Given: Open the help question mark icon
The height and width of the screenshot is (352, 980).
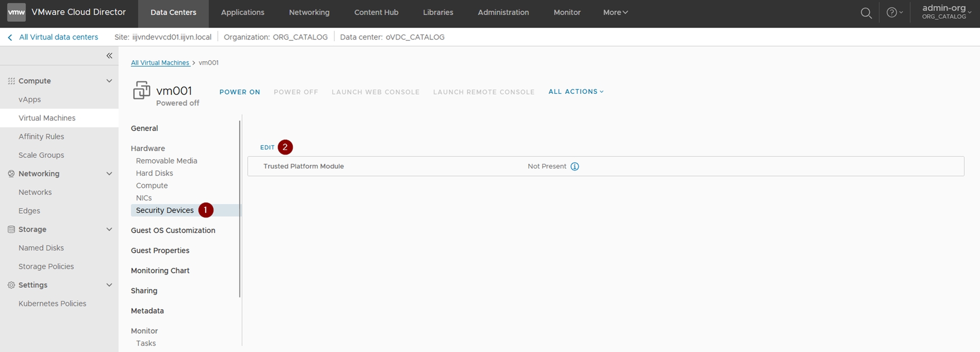Looking at the screenshot, I should pyautogui.click(x=891, y=13).
